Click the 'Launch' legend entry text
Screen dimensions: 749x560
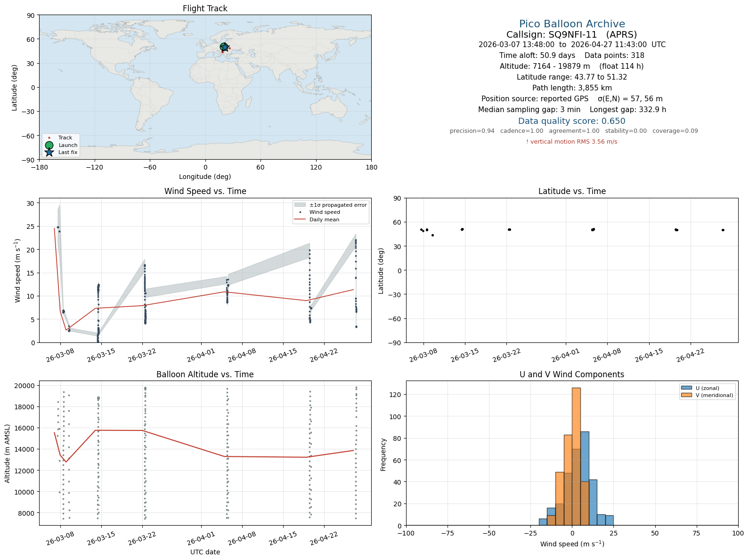pos(68,145)
